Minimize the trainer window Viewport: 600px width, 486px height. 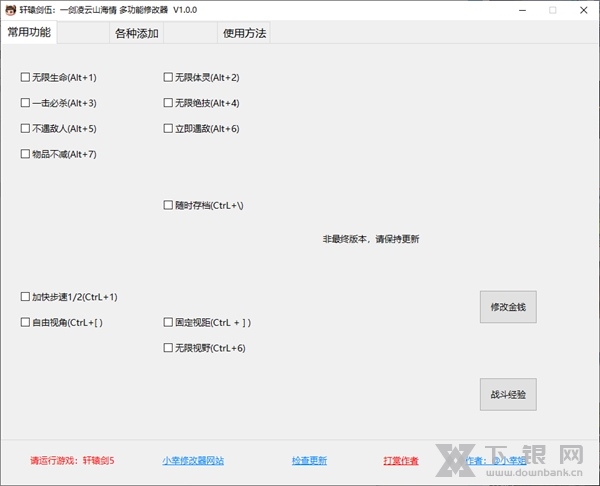[x=522, y=10]
